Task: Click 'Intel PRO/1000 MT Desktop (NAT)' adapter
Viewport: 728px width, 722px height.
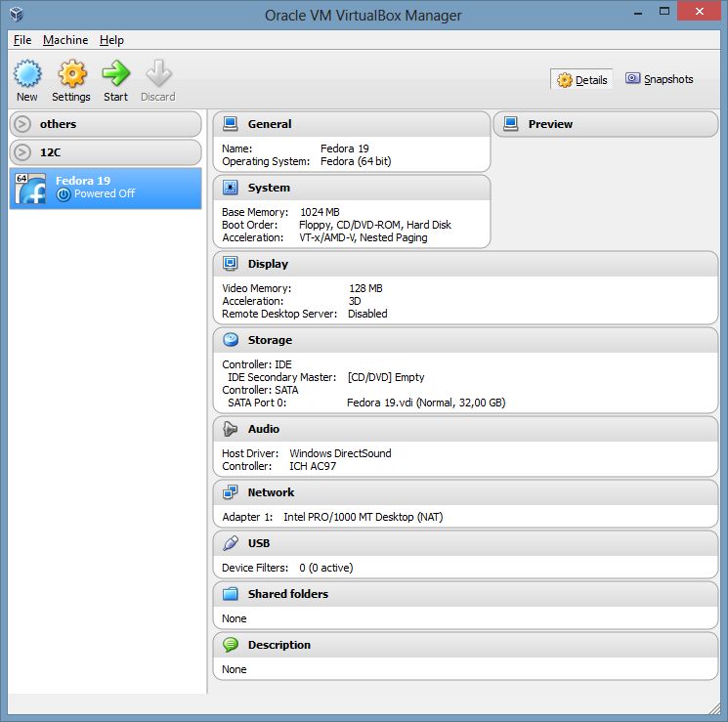Action: tap(364, 517)
